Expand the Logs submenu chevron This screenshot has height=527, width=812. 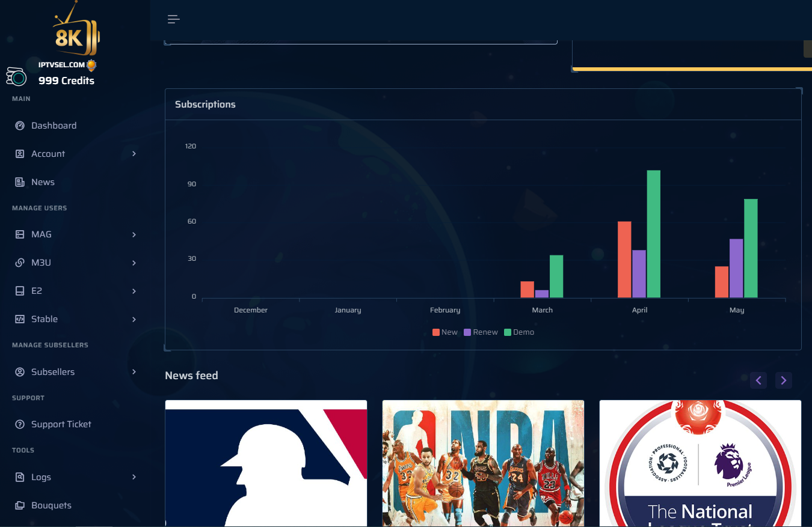[x=134, y=477]
